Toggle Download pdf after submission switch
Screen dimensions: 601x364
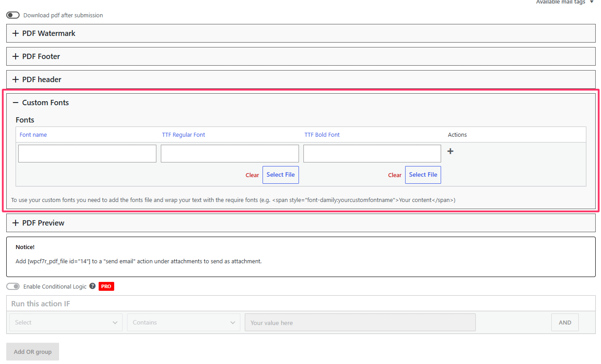pos(13,15)
